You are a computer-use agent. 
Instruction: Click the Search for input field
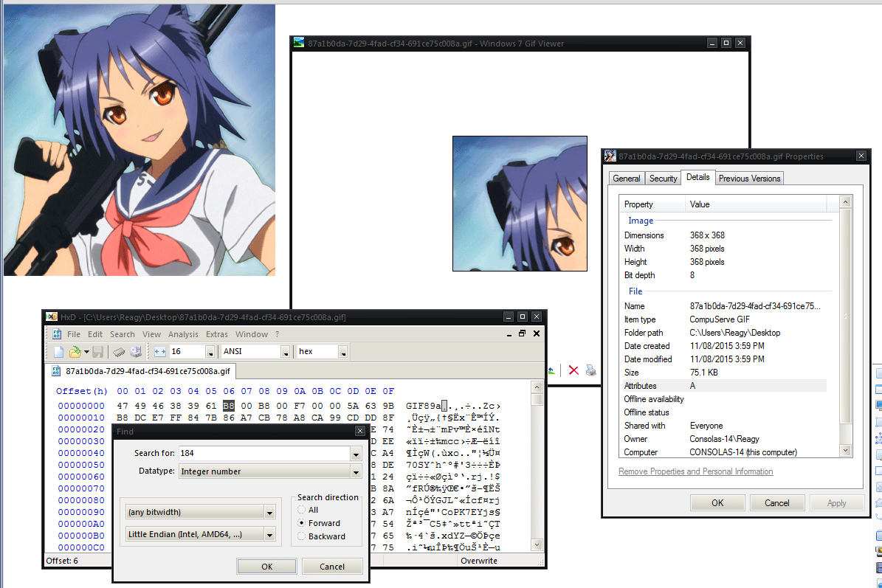(264, 454)
